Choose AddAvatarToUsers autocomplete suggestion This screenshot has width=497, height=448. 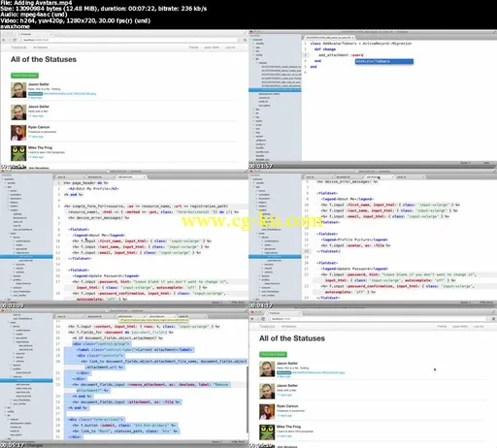tap(384, 61)
